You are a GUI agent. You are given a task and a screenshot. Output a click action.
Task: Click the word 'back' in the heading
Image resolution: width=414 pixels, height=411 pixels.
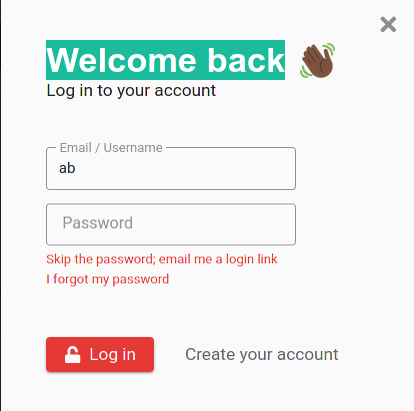(246, 60)
